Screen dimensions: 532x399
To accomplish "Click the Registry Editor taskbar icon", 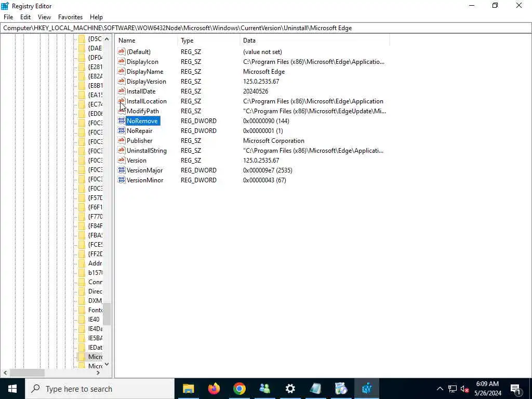I will [x=367, y=389].
